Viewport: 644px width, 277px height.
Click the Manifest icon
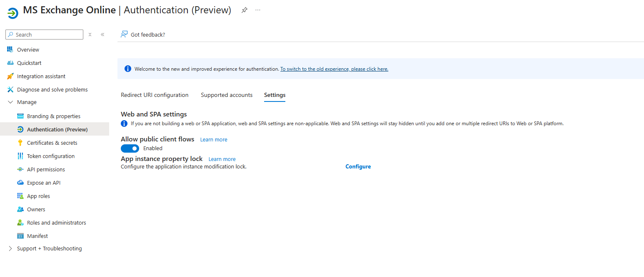click(20, 236)
